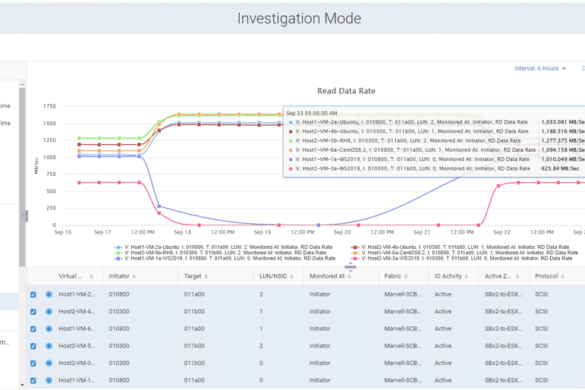Image resolution: width=585 pixels, height=390 pixels.
Task: Click the Monitored At column header
Action: point(327,276)
